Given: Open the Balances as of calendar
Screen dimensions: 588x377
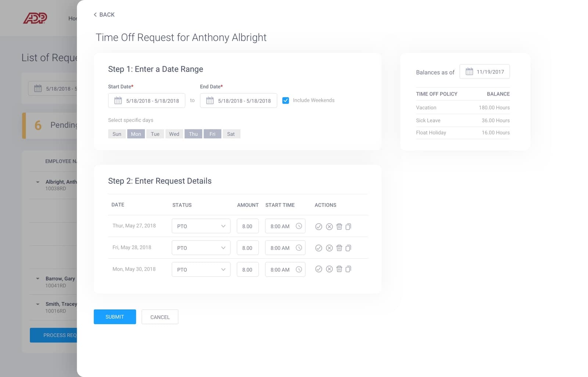Looking at the screenshot, I should click(x=469, y=71).
